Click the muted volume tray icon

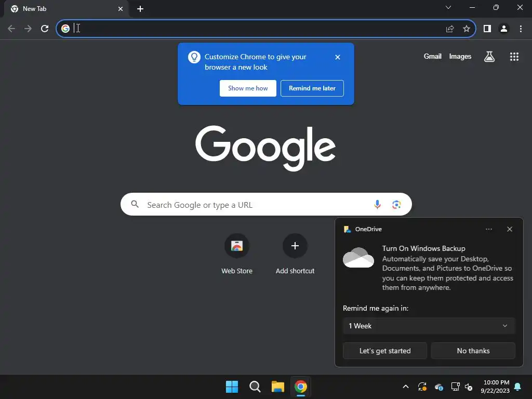tap(469, 387)
